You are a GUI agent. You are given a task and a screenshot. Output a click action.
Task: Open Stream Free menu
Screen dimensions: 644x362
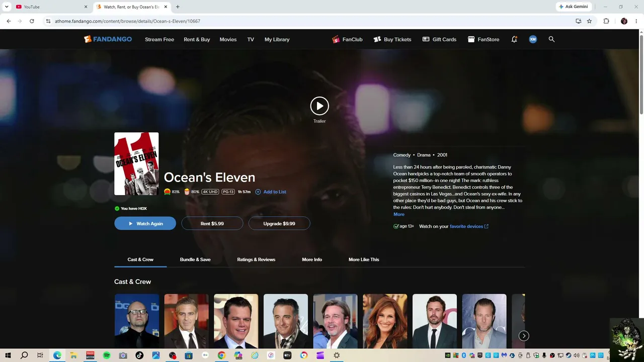pos(159,39)
